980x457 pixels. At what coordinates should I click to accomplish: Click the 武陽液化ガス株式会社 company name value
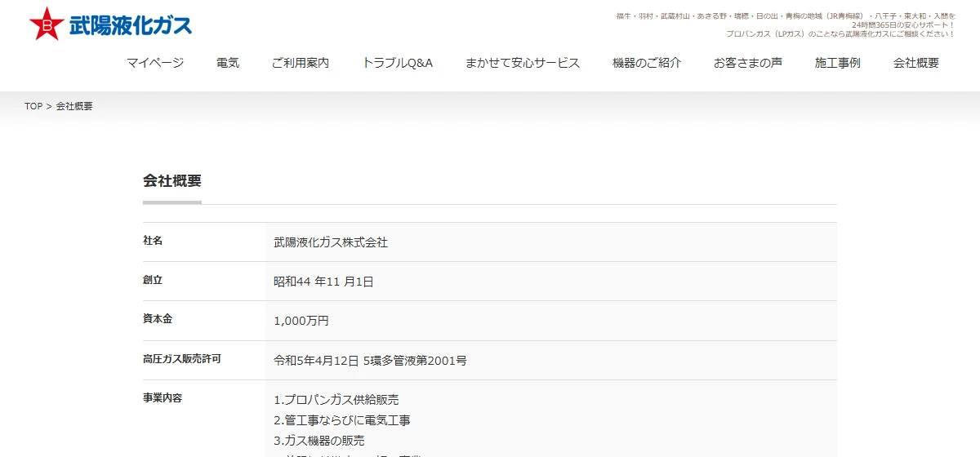[x=331, y=242]
